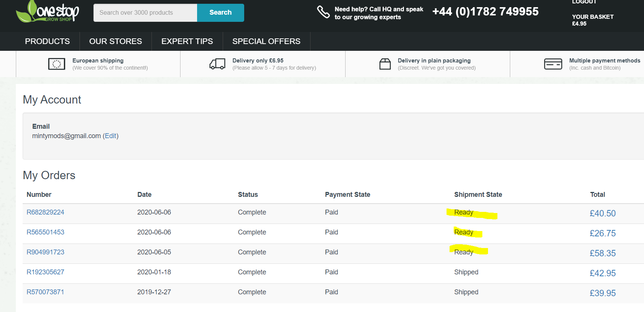Image resolution: width=644 pixels, height=312 pixels.
Task: Open the Products menu
Action: coord(47,41)
